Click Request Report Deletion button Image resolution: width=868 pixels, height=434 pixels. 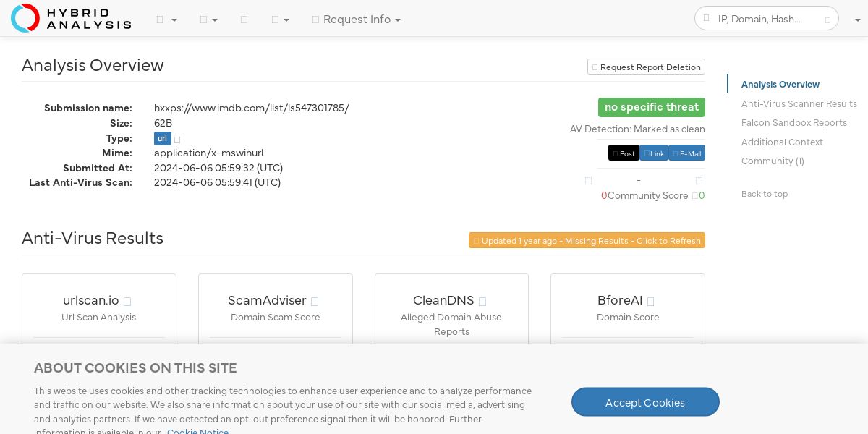pos(646,67)
